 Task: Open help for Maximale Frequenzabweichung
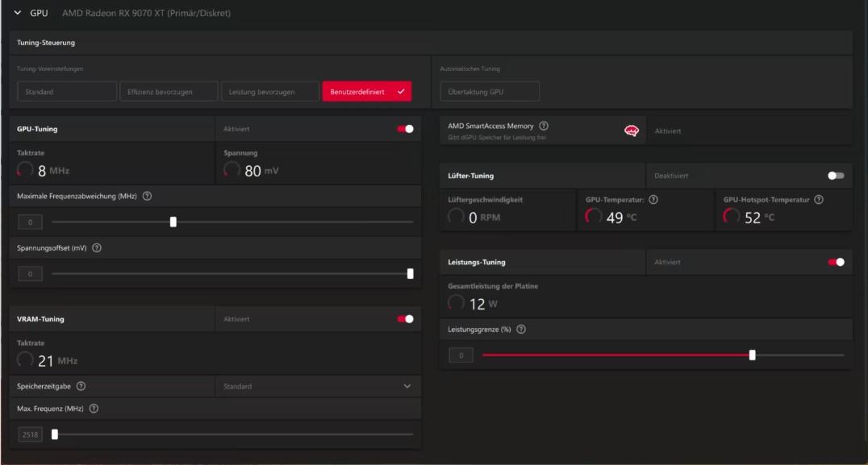[x=148, y=197]
